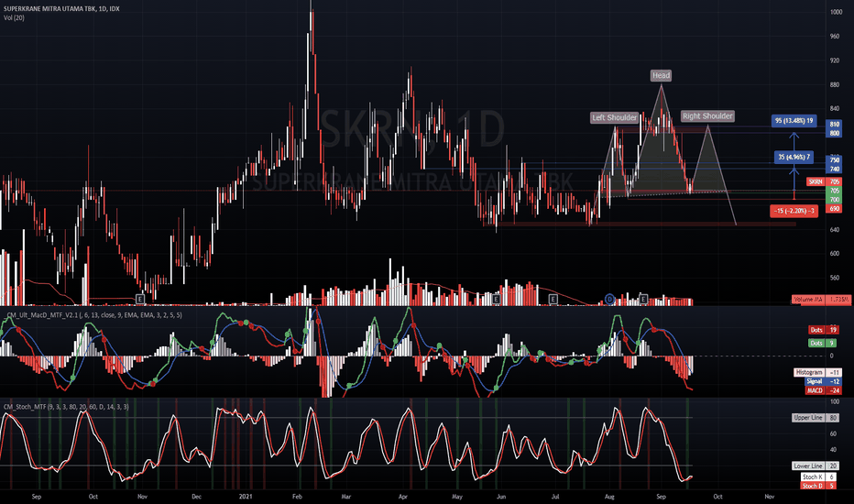Click the Feb time axis label
This screenshot has height=504, width=854.
[x=297, y=497]
